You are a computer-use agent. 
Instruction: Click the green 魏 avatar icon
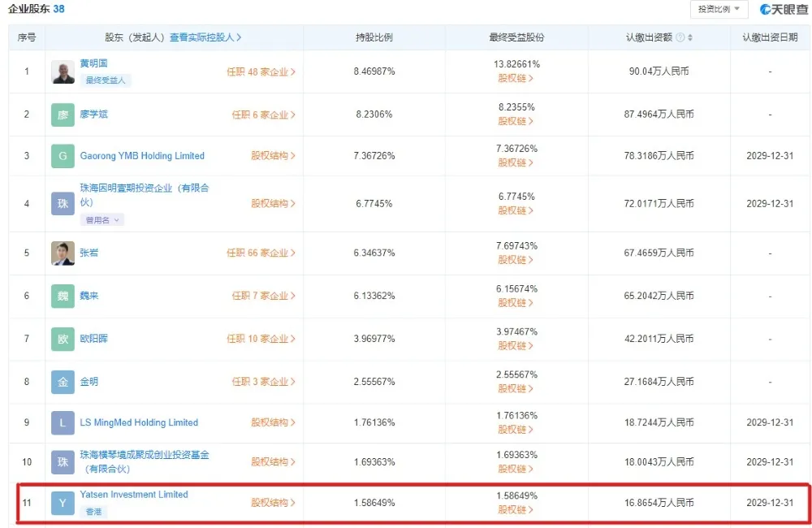[63, 296]
